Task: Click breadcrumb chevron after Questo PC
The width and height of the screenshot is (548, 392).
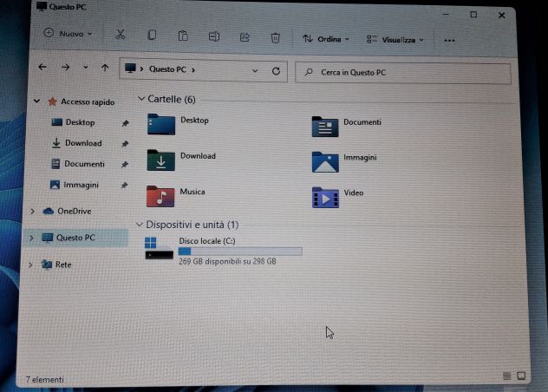Action: coord(193,70)
